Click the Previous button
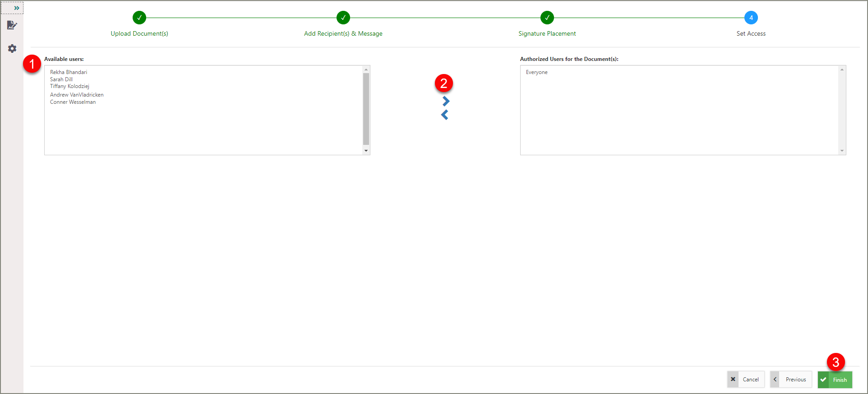 click(x=791, y=380)
